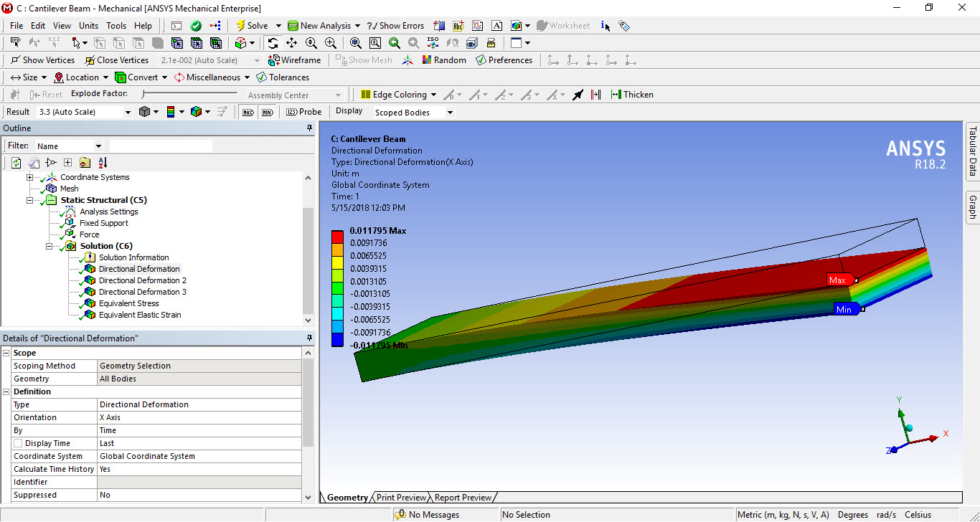Open the Filter Name dropdown in Outline
Viewport: 980px width, 522px height.
[x=98, y=146]
